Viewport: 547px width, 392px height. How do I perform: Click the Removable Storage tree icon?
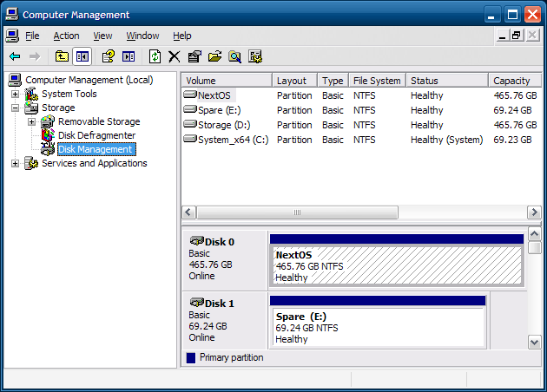(48, 121)
